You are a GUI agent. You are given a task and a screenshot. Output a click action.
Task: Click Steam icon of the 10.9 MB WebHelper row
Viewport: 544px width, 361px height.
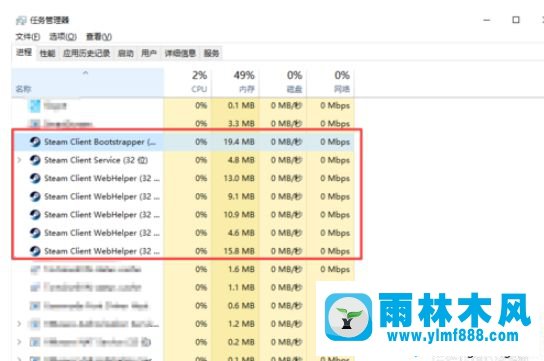pos(35,215)
